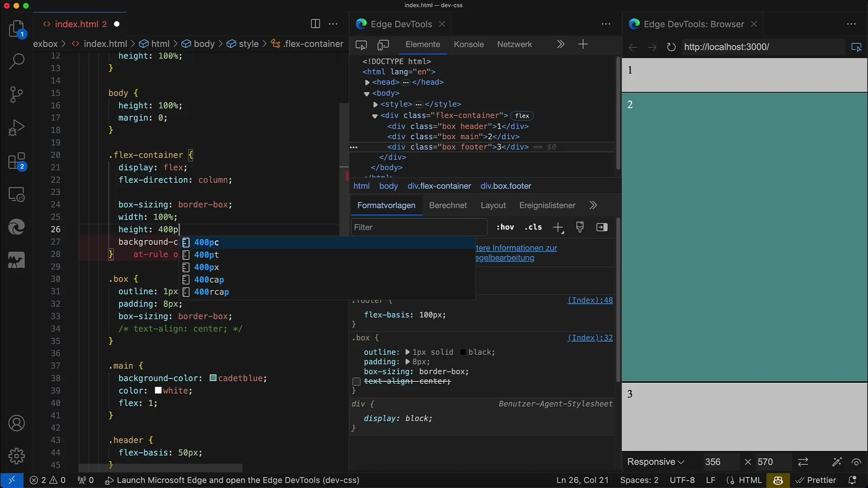Open Microsoft Edge Tools in activity bar

pyautogui.click(x=17, y=227)
